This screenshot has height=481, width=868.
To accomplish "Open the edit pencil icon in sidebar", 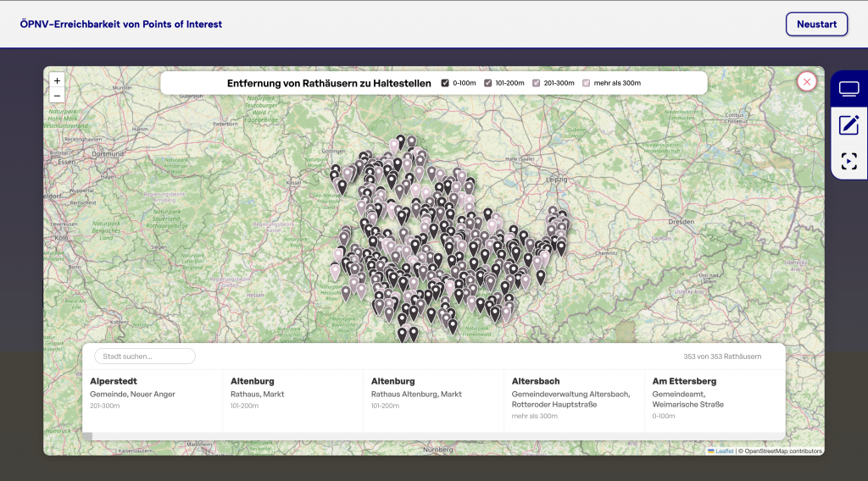I will point(849,125).
